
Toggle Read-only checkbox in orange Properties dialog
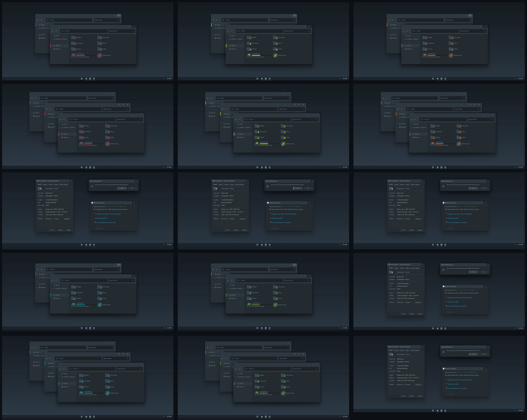pos(397,219)
